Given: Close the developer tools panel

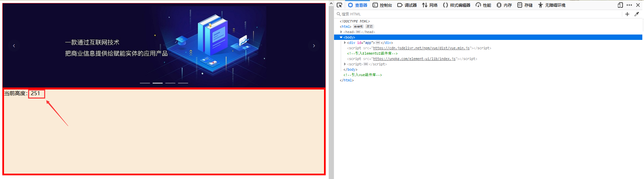Looking at the screenshot, I should coord(638,5).
